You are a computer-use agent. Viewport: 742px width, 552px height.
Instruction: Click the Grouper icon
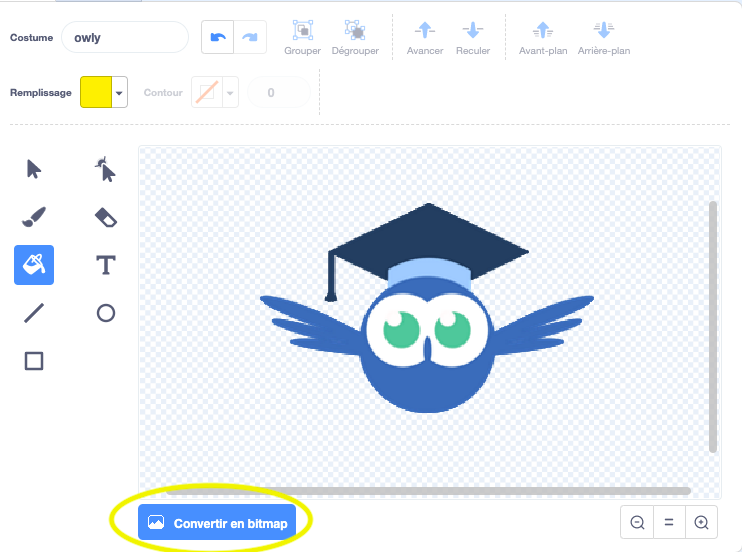point(302,30)
